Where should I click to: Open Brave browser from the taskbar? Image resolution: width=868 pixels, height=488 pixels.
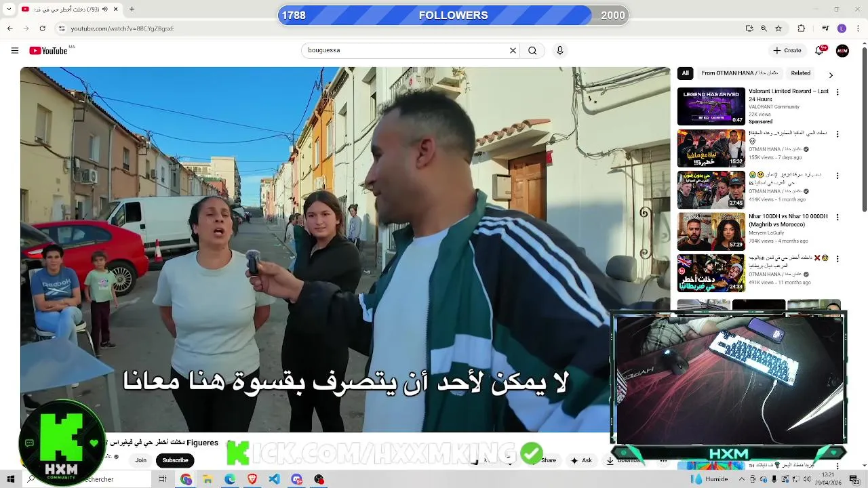[x=252, y=479]
